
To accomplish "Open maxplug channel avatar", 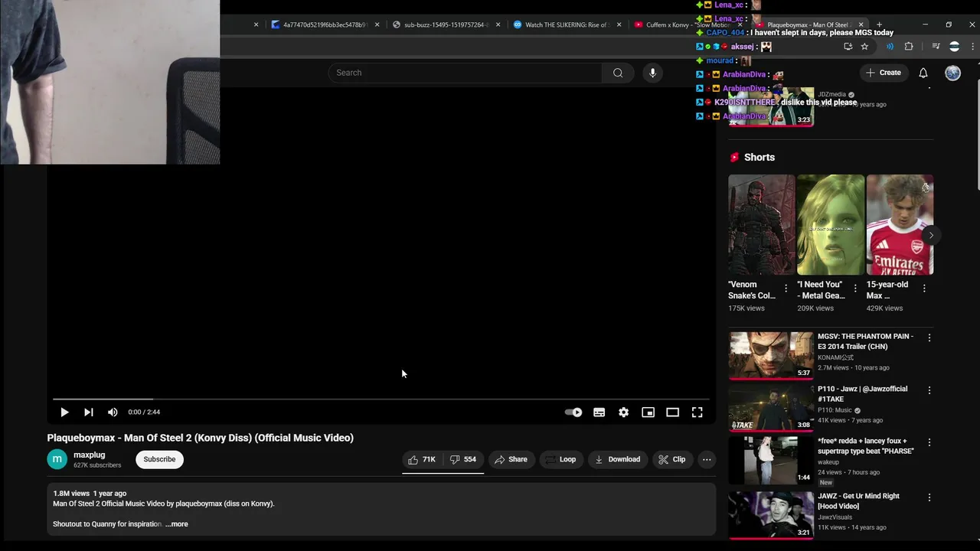I will pos(57,459).
